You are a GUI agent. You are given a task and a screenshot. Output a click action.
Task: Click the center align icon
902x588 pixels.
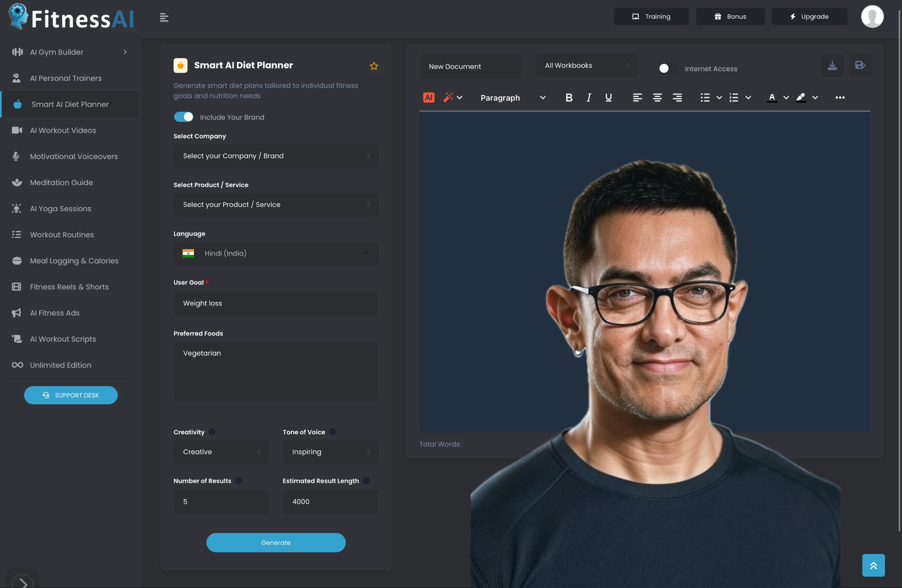[x=657, y=98]
